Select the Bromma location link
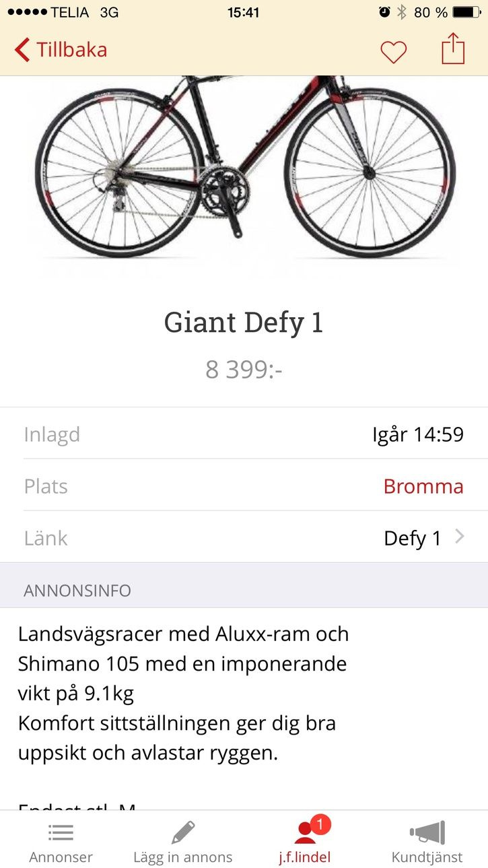This screenshot has height=868, width=488. click(x=423, y=486)
